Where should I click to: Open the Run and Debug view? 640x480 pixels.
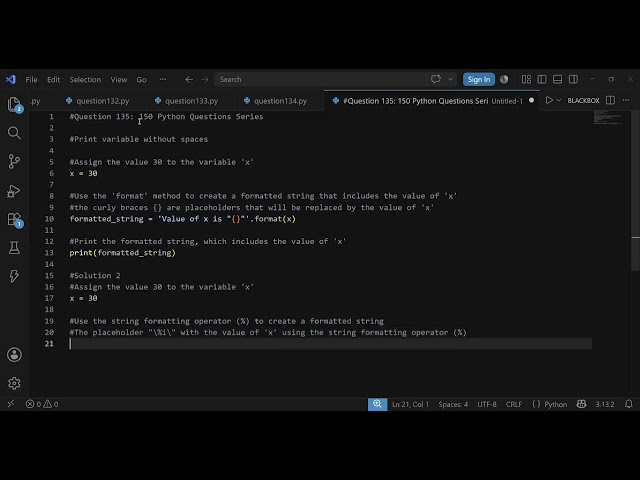point(14,191)
